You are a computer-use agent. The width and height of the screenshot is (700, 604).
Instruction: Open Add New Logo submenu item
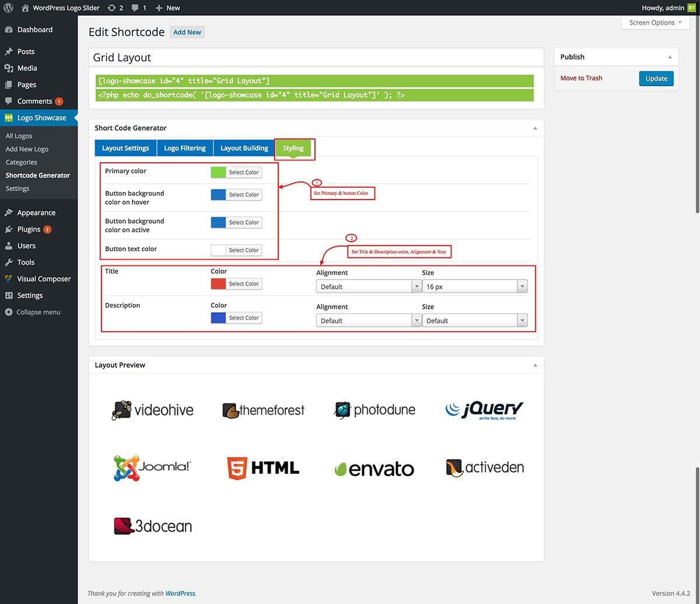coord(27,149)
